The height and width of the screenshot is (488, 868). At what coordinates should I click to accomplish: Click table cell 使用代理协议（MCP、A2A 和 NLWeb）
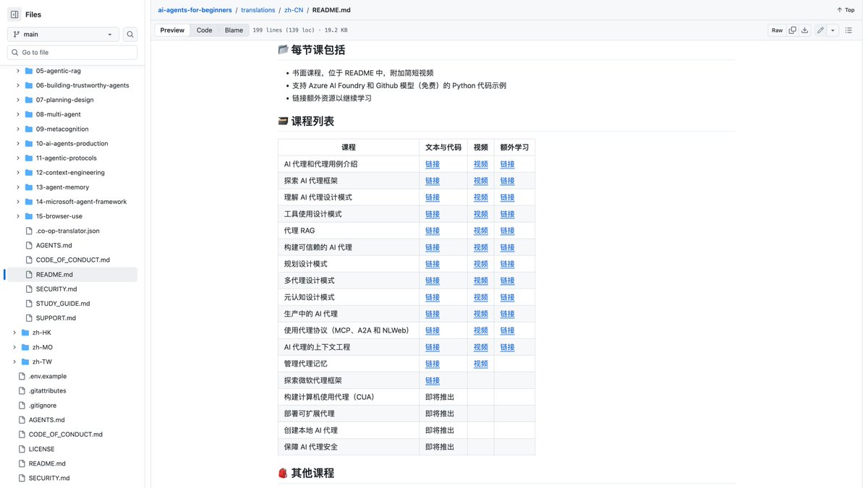tap(349, 330)
